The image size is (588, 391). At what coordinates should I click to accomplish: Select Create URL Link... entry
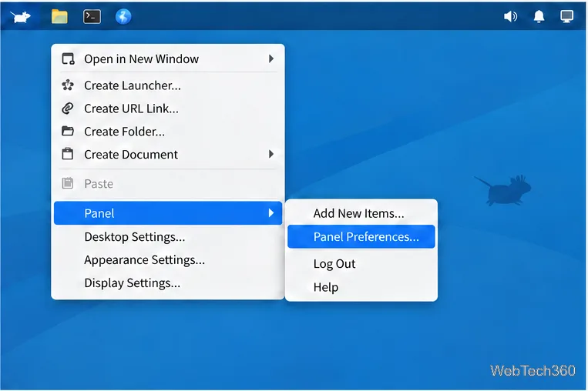168,109
